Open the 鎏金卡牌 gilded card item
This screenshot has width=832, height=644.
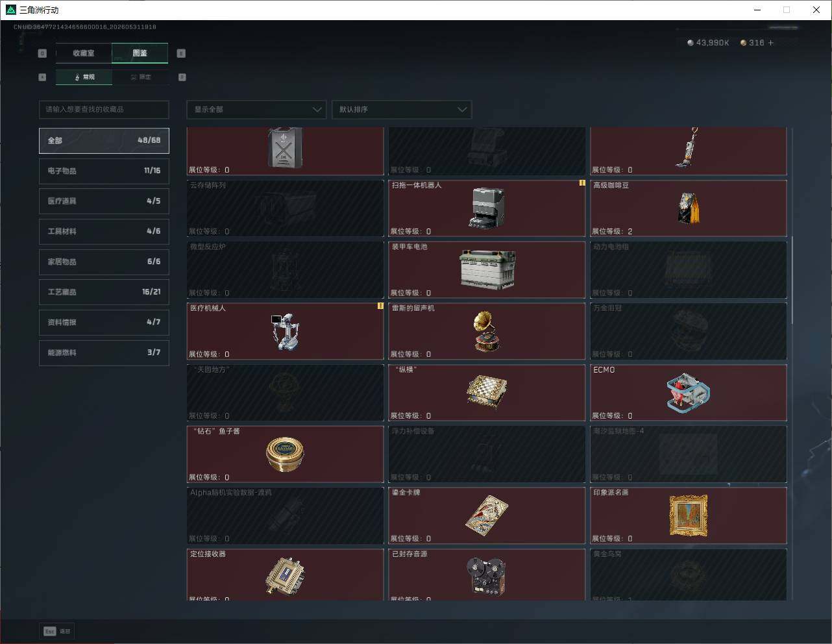487,515
